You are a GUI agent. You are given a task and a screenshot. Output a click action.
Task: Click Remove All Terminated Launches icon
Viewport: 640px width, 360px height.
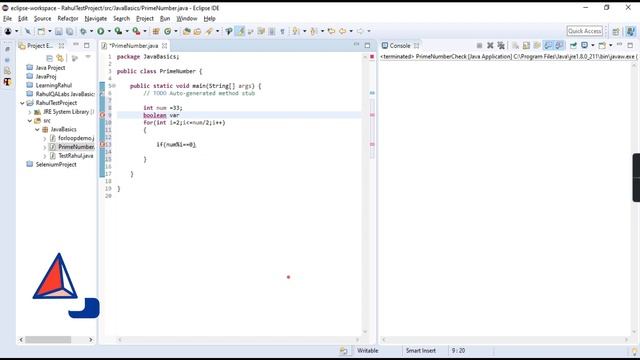[501, 45]
